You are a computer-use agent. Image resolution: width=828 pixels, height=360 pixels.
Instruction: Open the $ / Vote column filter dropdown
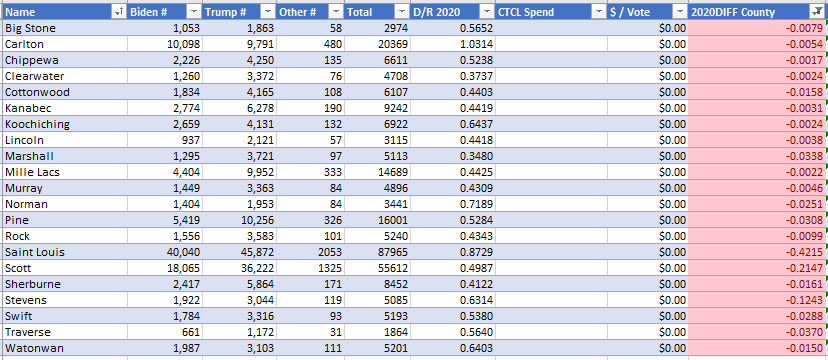click(x=680, y=12)
